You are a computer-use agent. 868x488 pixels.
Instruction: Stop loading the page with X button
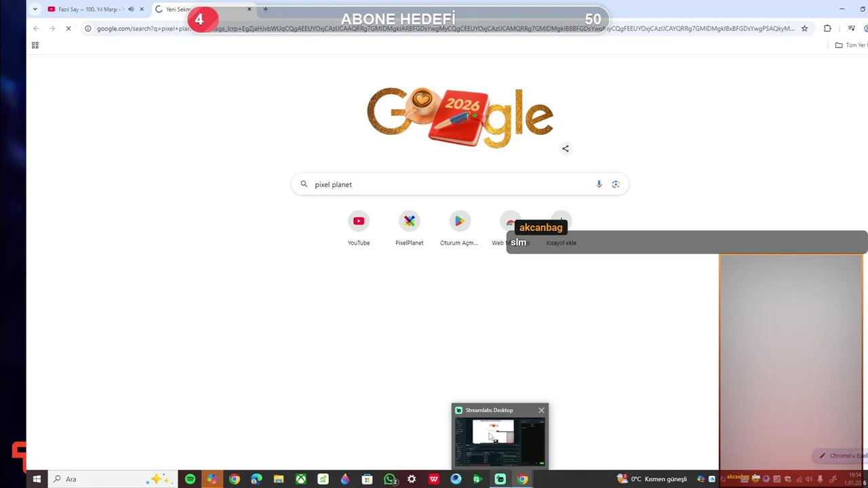point(68,28)
